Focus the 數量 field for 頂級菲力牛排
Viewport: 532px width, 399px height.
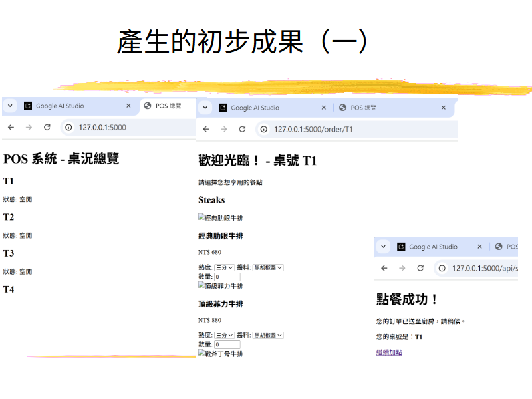coord(227,344)
